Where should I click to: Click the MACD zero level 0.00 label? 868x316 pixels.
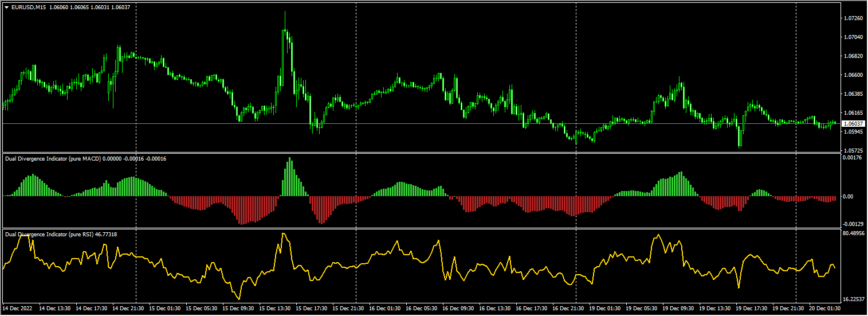[x=849, y=196]
